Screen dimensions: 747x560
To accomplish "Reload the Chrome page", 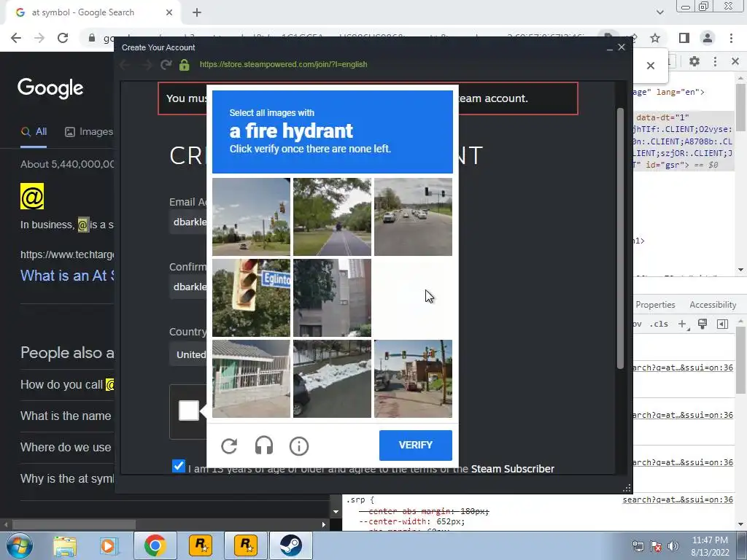I will tap(63, 38).
